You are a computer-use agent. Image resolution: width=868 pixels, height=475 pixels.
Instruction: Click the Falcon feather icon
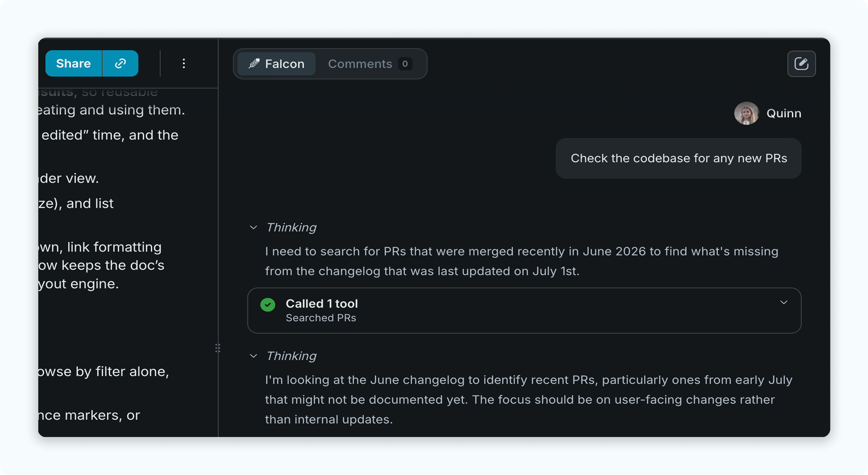[x=254, y=64]
